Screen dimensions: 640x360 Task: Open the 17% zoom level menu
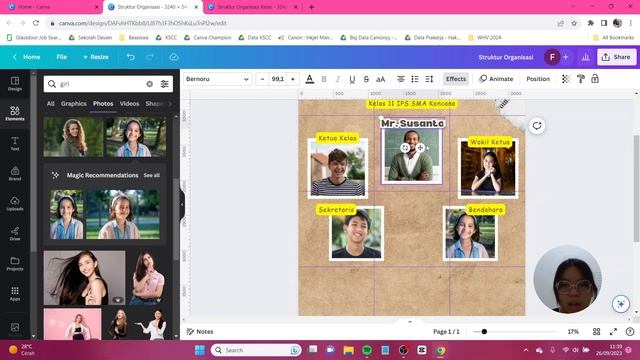point(573,332)
